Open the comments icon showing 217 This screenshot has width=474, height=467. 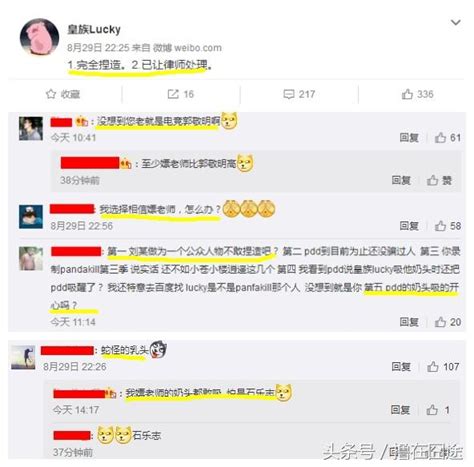(x=299, y=94)
